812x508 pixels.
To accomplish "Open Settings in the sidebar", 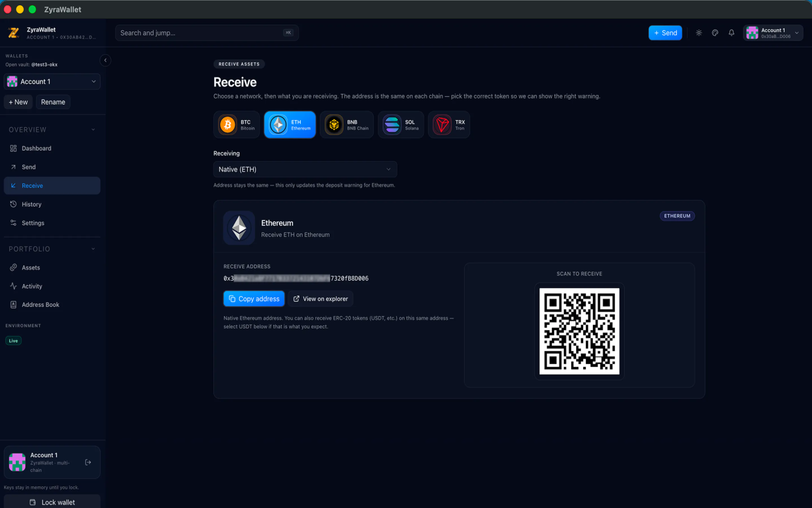I will click(x=52, y=223).
